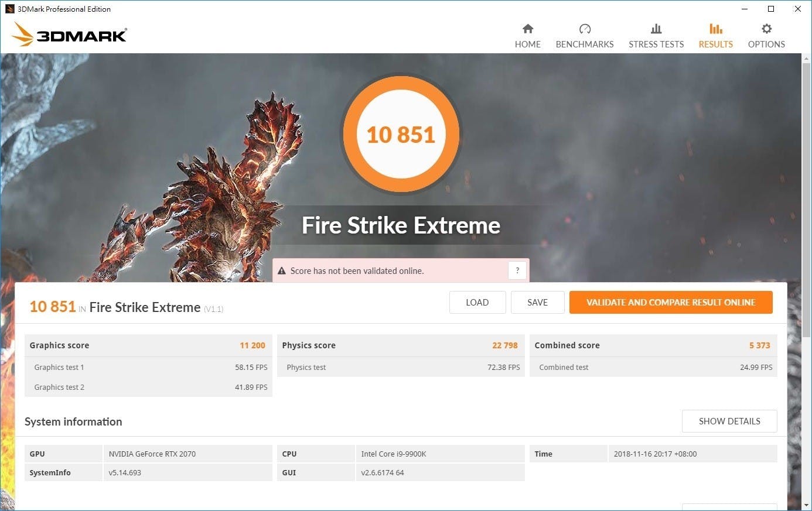Screen dimensions: 812x511
Task: Open Options using the gear icon
Action: [766, 29]
